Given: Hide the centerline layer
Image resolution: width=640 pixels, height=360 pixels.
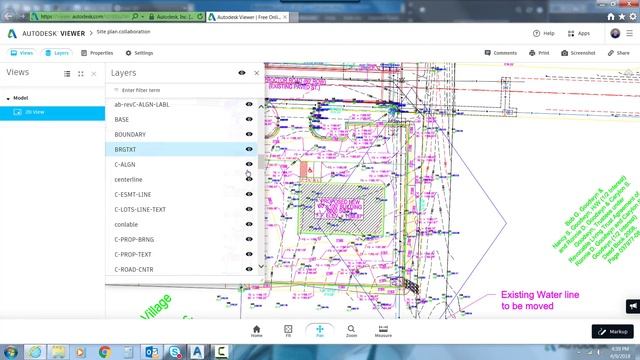Looking at the screenshot, I should click(x=249, y=179).
